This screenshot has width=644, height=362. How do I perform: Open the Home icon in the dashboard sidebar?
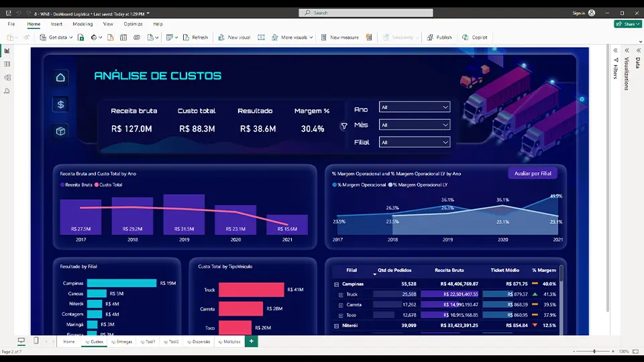60,78
